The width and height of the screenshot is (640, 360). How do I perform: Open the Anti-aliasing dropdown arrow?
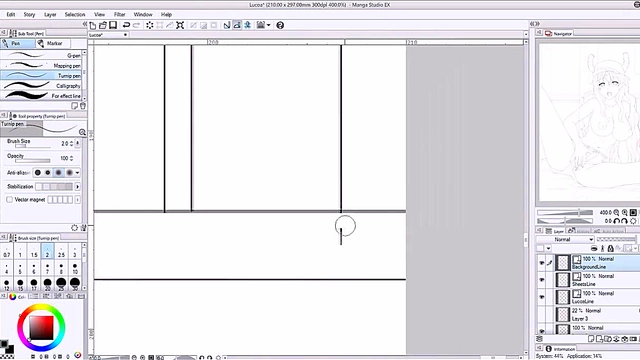click(x=78, y=173)
